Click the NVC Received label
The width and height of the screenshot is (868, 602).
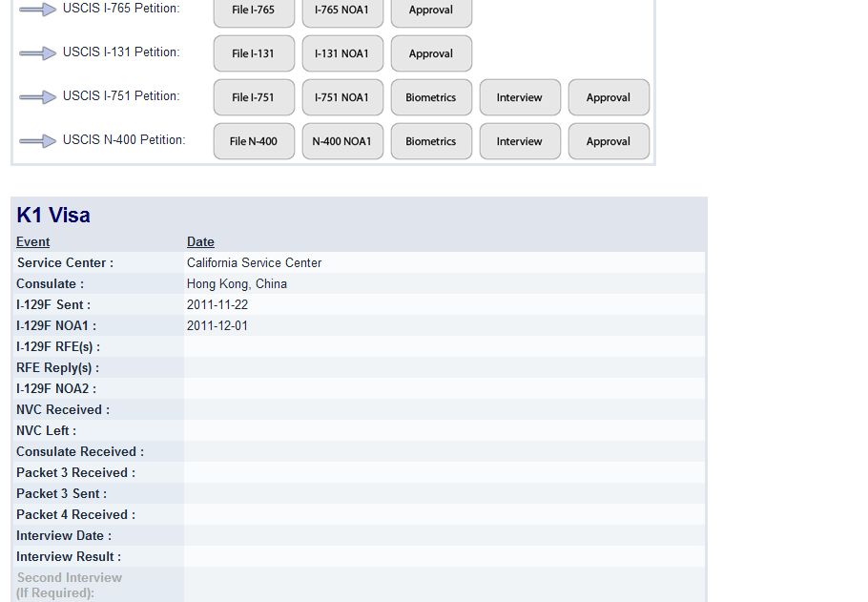pos(63,410)
